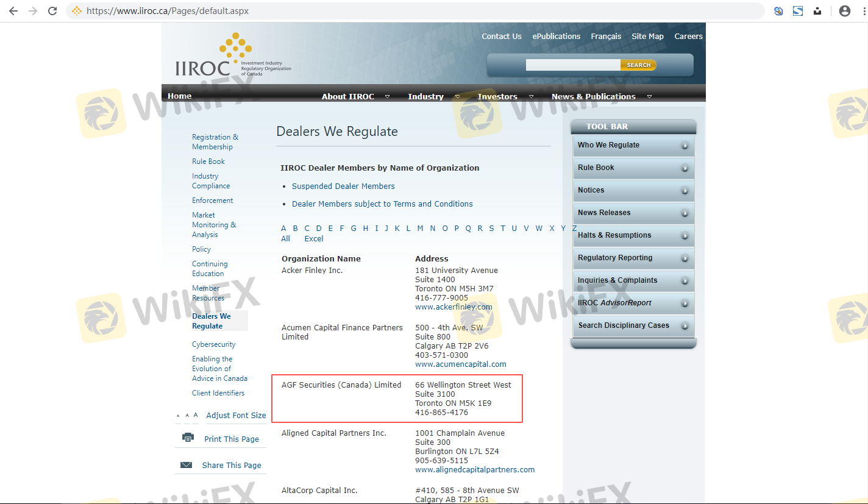Viewport: 868px width, 504px height.
Task: Click the site search text field
Action: tap(572, 65)
